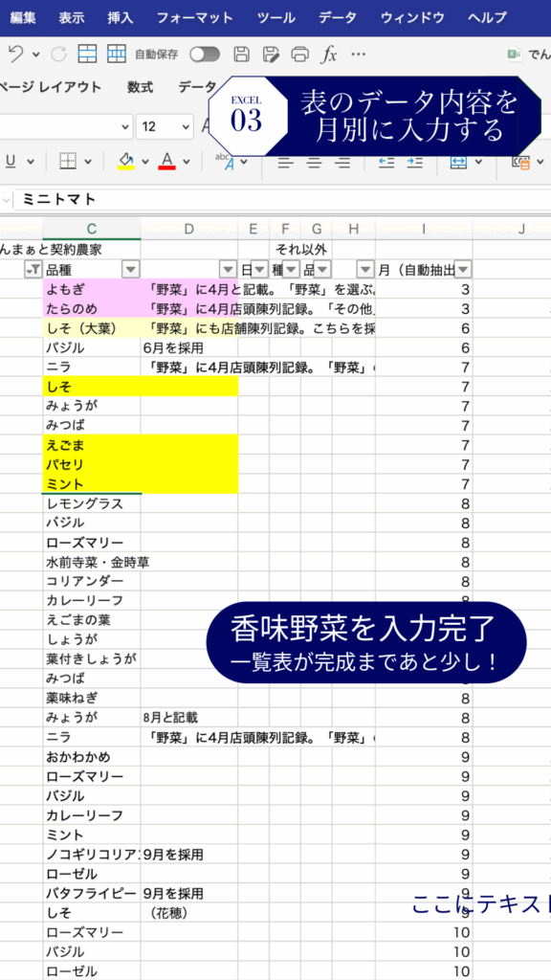Image resolution: width=551 pixels, height=980 pixels.
Task: Switch to the 数式 ribbon tab
Action: click(x=140, y=87)
